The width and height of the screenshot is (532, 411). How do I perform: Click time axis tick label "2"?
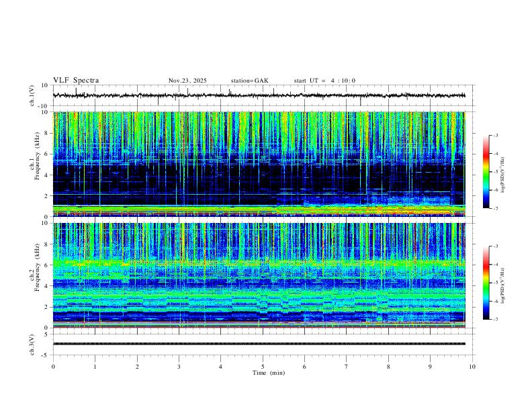tap(137, 367)
